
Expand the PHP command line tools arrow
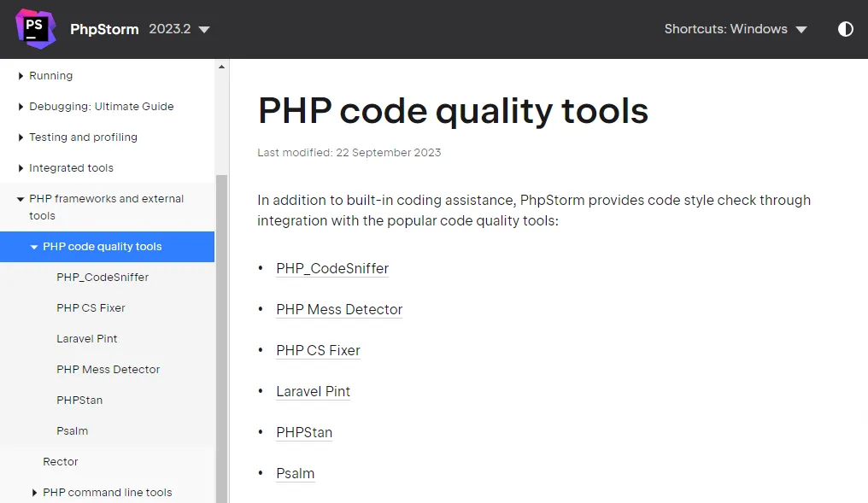click(x=34, y=493)
